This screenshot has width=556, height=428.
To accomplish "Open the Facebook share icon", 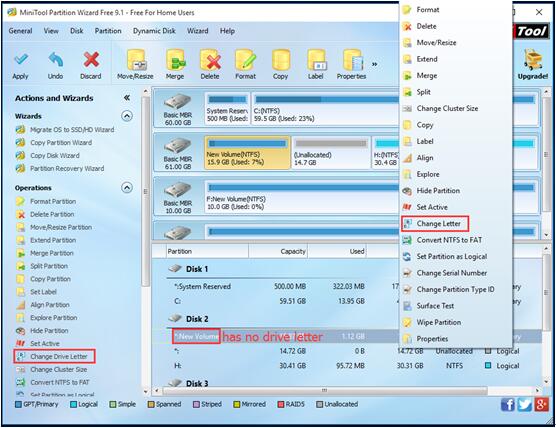I will 507,404.
